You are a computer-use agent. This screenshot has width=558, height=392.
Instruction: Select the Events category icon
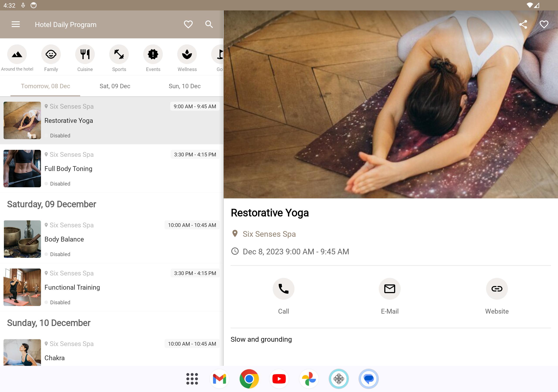click(x=153, y=54)
